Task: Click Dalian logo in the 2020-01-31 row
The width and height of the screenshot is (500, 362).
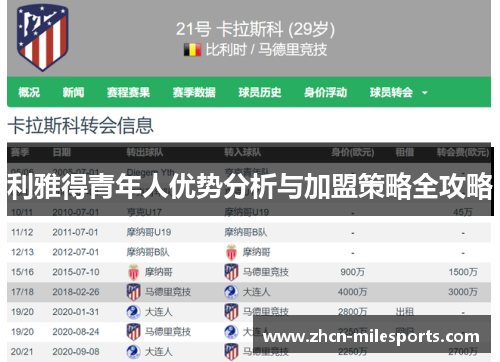Action: click(133, 312)
